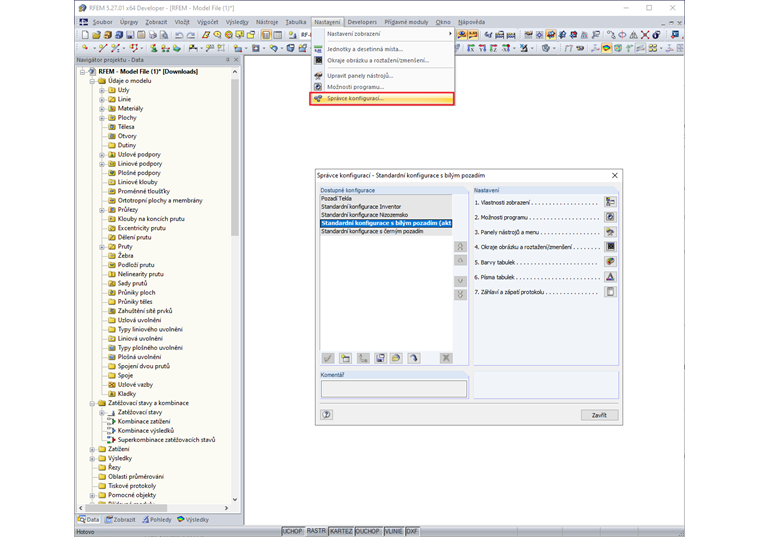This screenshot has width=760, height=537.
Task: Click the new line tool icon in toolbar
Action: click(x=102, y=47)
